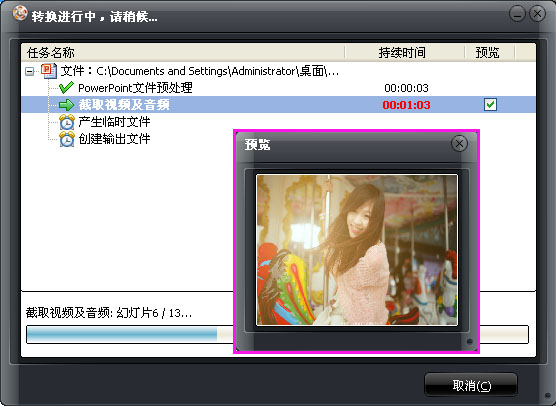Click the green arrow icon beside 截取视频及音频

pyautogui.click(x=66, y=105)
